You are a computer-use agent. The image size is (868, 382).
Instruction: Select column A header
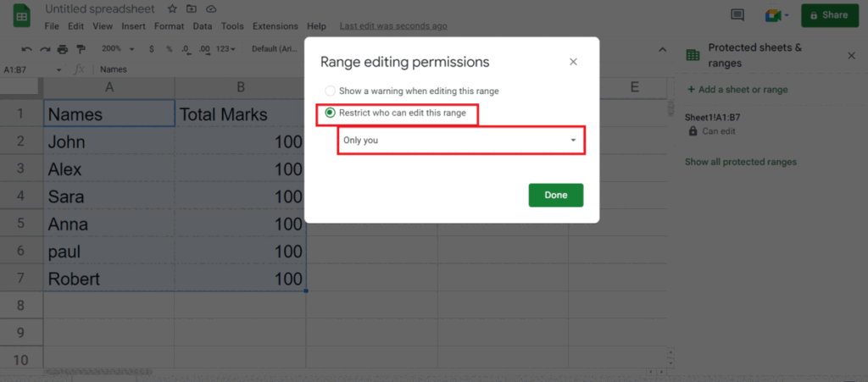[x=109, y=87]
